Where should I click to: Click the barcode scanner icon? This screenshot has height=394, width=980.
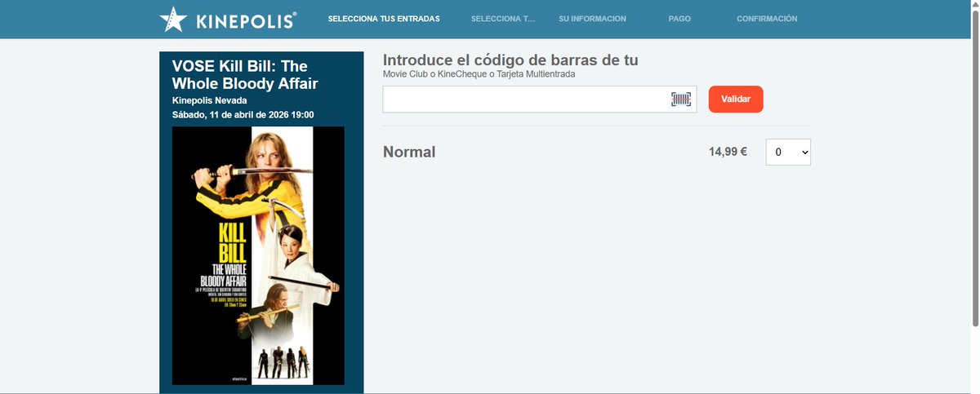681,100
